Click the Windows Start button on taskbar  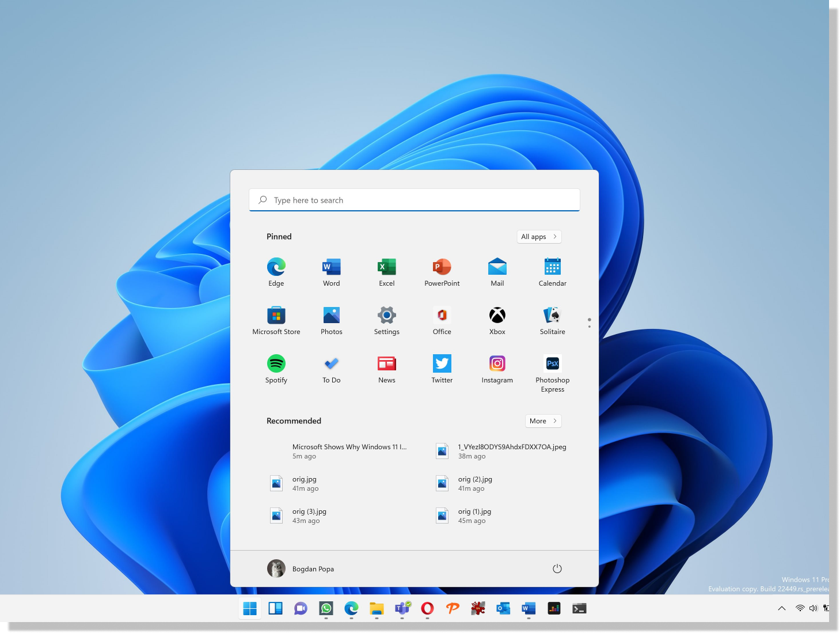click(250, 608)
